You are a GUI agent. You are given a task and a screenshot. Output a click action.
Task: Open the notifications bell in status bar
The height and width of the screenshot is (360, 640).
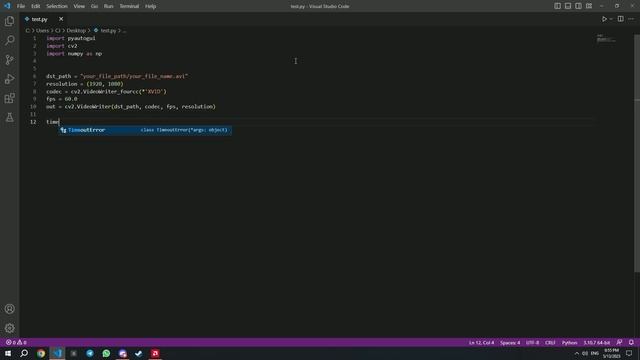click(x=631, y=342)
